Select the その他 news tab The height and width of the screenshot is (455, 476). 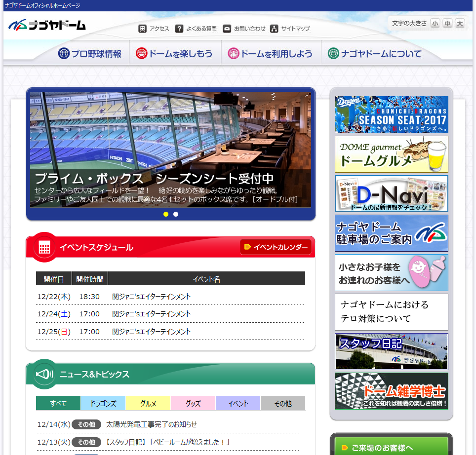pyautogui.click(x=283, y=403)
